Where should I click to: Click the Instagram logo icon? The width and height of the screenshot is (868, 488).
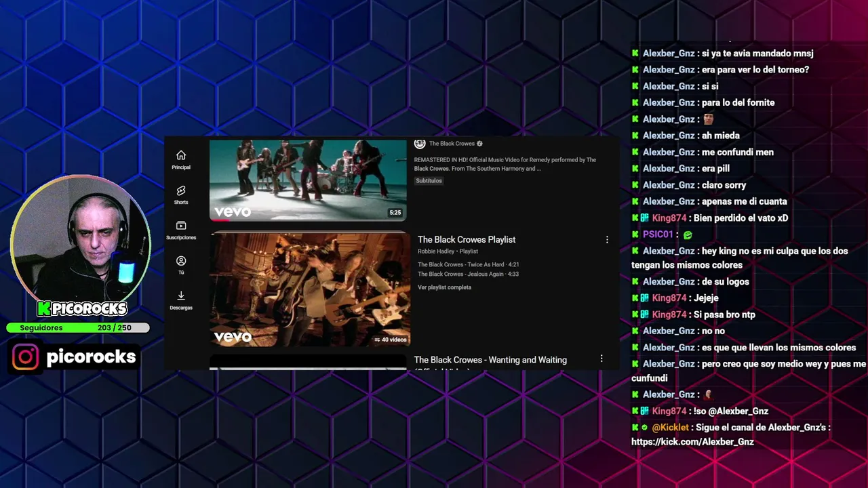(x=26, y=357)
